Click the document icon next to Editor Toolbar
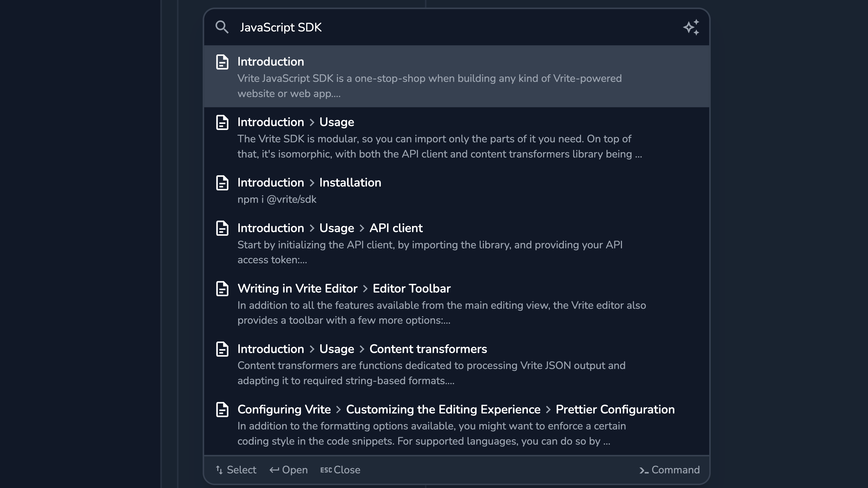 (x=223, y=288)
